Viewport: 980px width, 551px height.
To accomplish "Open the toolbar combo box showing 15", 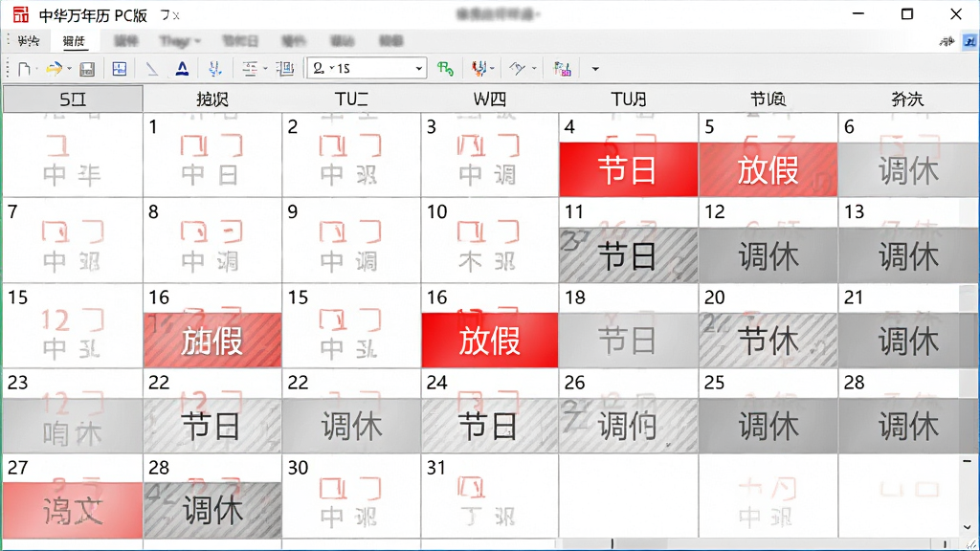I will pyautogui.click(x=367, y=69).
